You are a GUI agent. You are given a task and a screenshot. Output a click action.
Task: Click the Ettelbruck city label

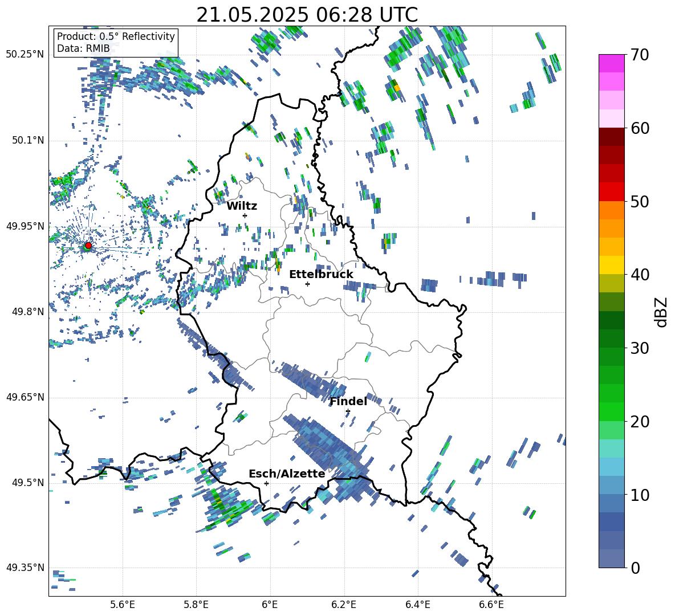[x=321, y=275]
